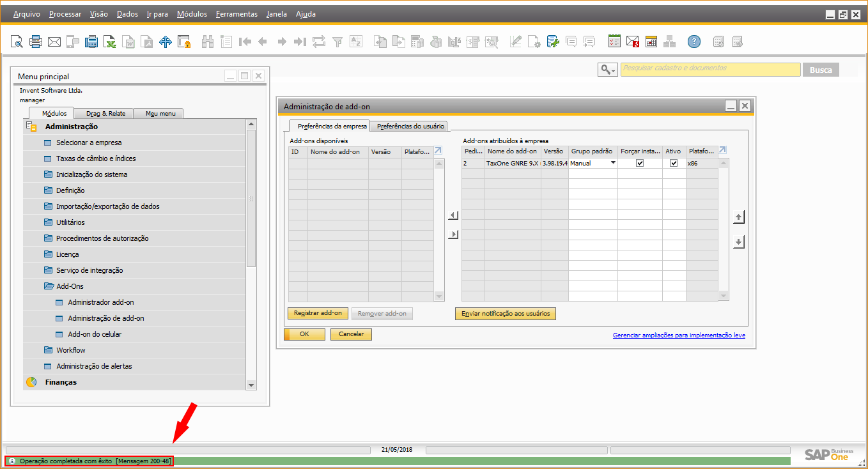Image resolution: width=868 pixels, height=469 pixels.
Task: Click the Refresh toolbar icon
Action: coord(318,42)
